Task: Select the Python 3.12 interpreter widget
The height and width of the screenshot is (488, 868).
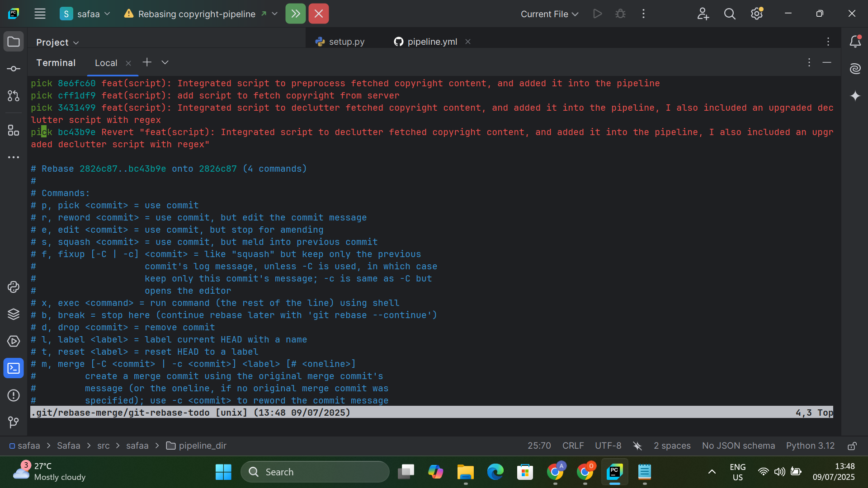Action: coord(810,446)
